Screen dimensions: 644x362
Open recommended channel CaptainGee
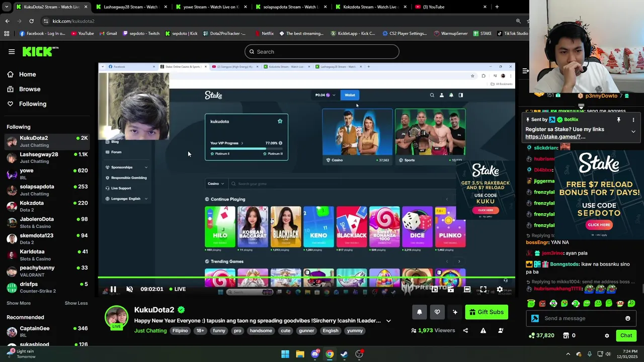click(x=47, y=332)
